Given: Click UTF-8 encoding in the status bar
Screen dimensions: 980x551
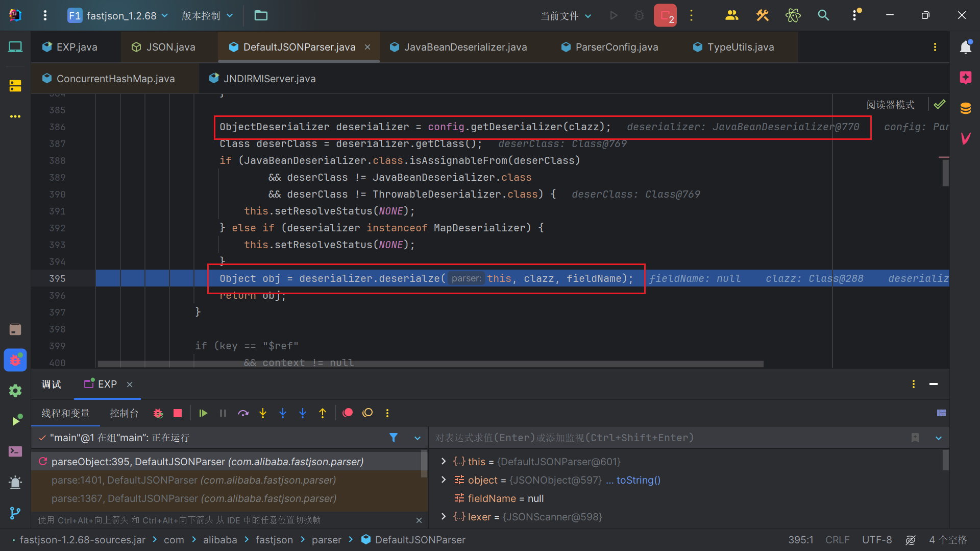Looking at the screenshot, I should pos(877,540).
